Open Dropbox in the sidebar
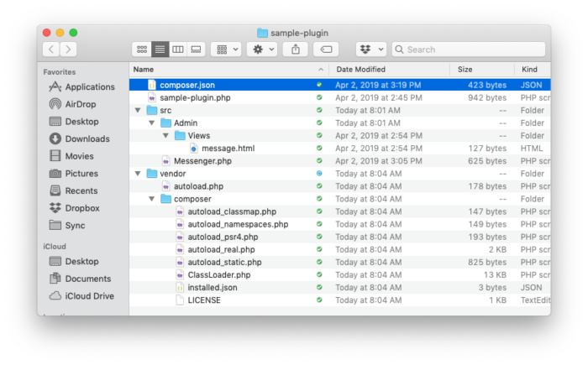Screen dimensions: 588x365 coord(75,208)
